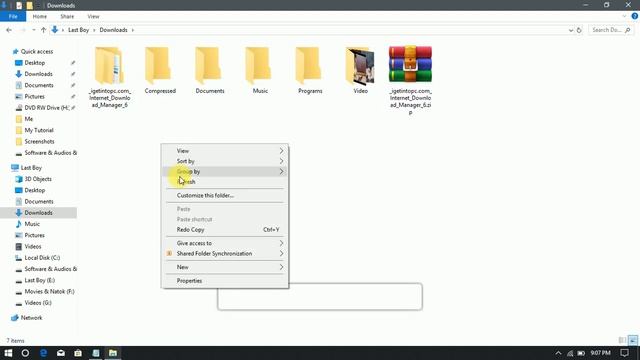Open the File ribbon tab
Viewport: 640px width, 360px height.
coord(13,16)
